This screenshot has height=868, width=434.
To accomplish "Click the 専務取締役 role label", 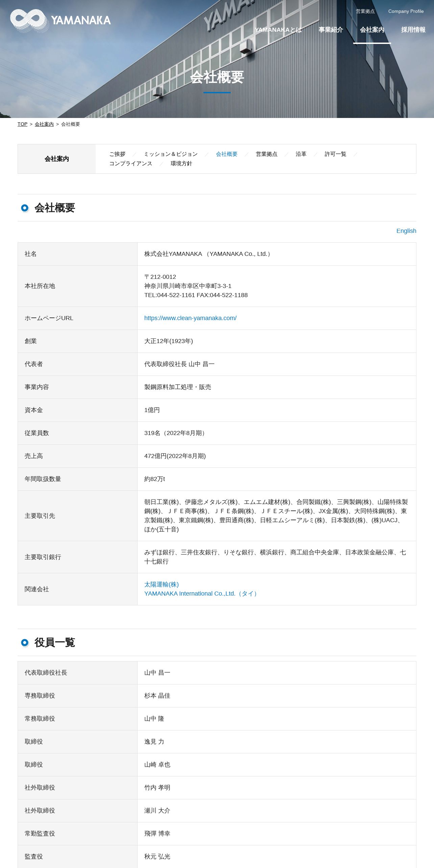I will tap(40, 696).
